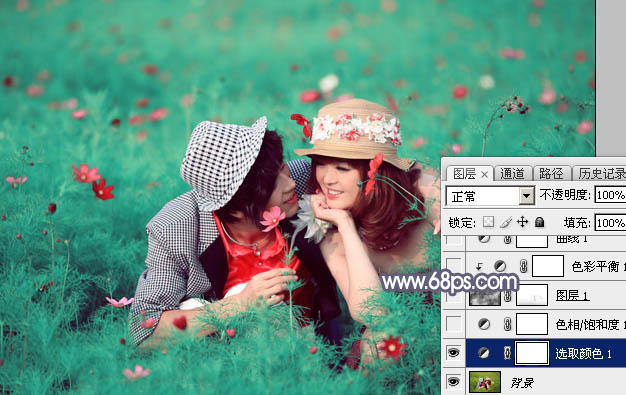Click the mask link icon of 色相/饱和度 layer

[507, 324]
